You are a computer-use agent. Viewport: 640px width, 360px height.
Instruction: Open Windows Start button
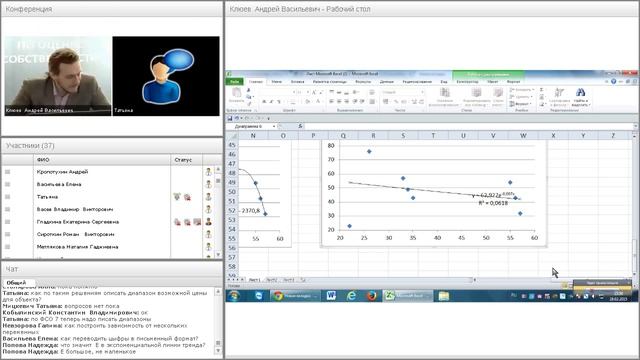[234, 296]
